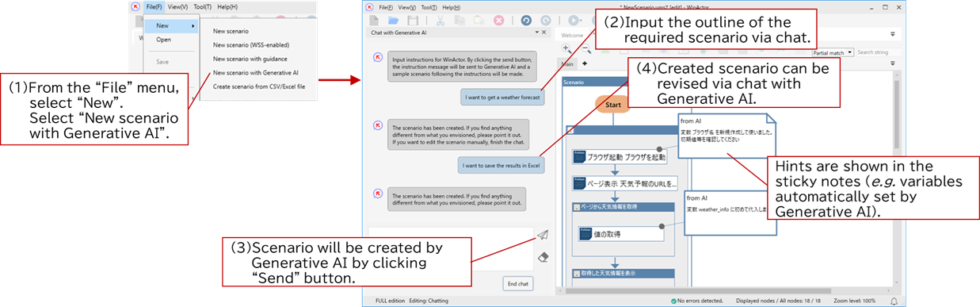This screenshot has width=980, height=307.
Task: Click the WinActor logo in main window title
Action: pos(369,6)
